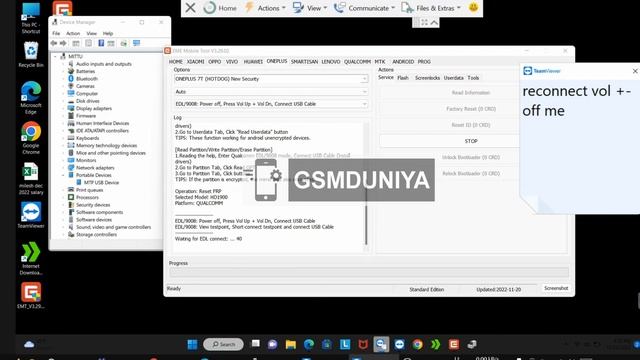Expand Disk drives in Device Manager
This screenshot has height=360, width=640.
(x=63, y=101)
